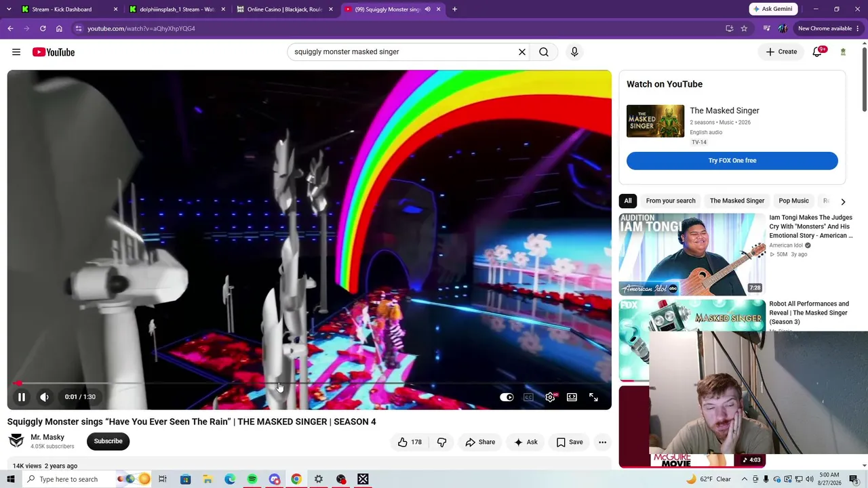The image size is (868, 488).
Task: Open player settings gear
Action: click(551, 397)
